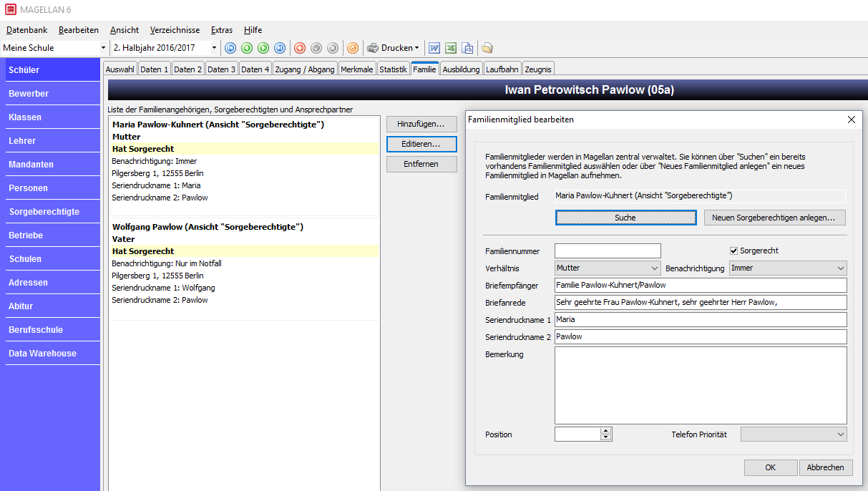Increase Position value with up stepper
Image resolution: width=868 pixels, height=491 pixels.
click(606, 431)
